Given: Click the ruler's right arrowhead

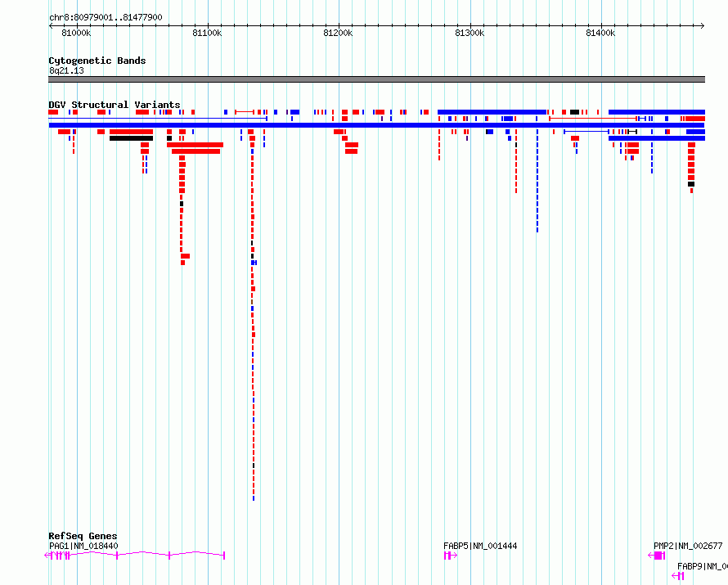Looking at the screenshot, I should pyautogui.click(x=703, y=25).
